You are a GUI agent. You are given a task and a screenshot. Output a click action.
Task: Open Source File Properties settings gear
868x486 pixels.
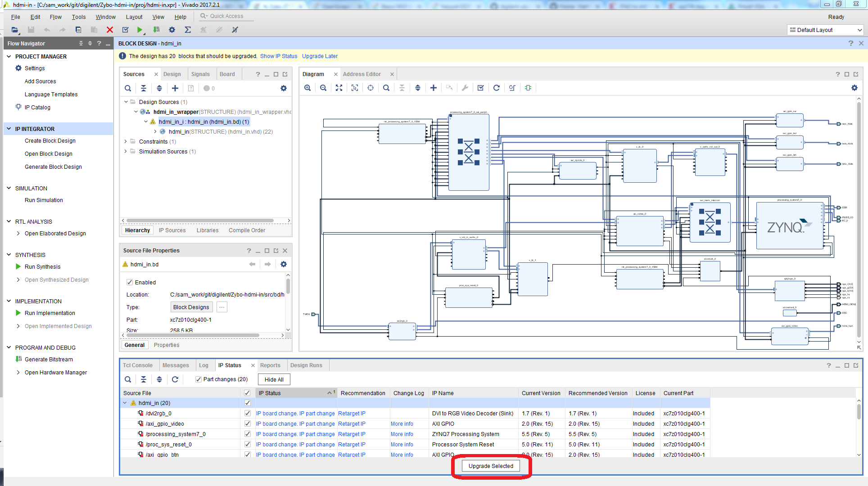[x=284, y=264]
